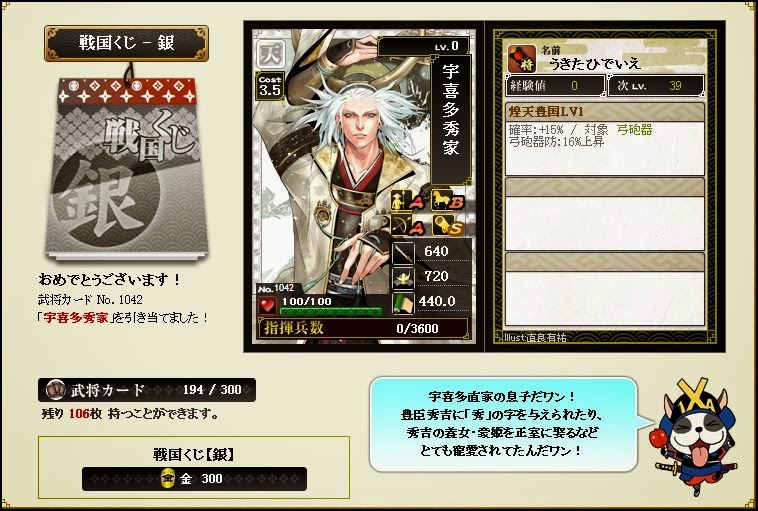
Task: Click the attack spear stat icon
Action: [403, 252]
